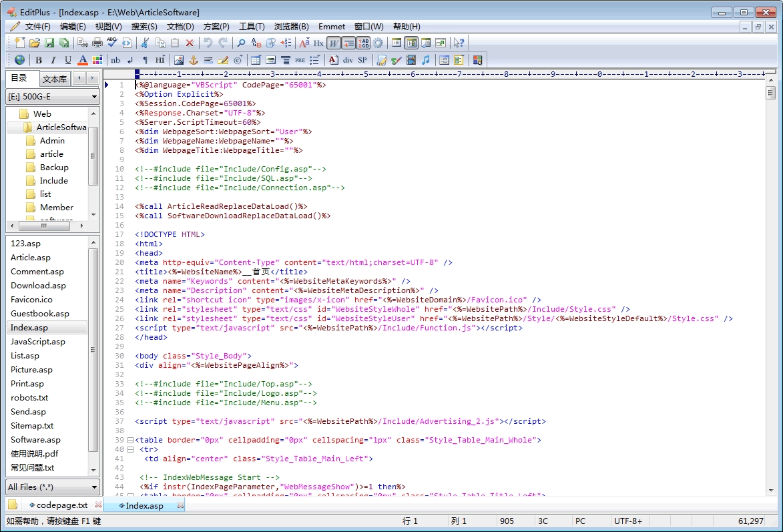Click the font color red A icon
The height and width of the screenshot is (532, 783).
pyautogui.click(x=83, y=60)
